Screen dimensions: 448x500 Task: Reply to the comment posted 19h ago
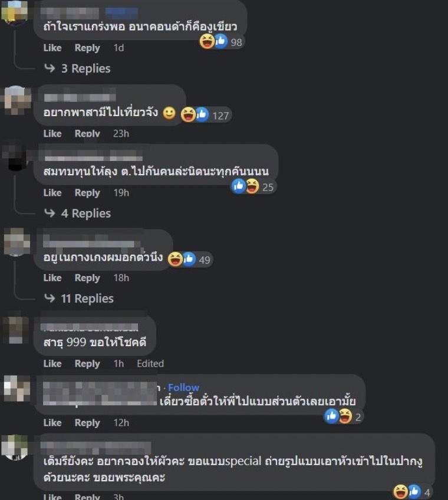(87, 193)
